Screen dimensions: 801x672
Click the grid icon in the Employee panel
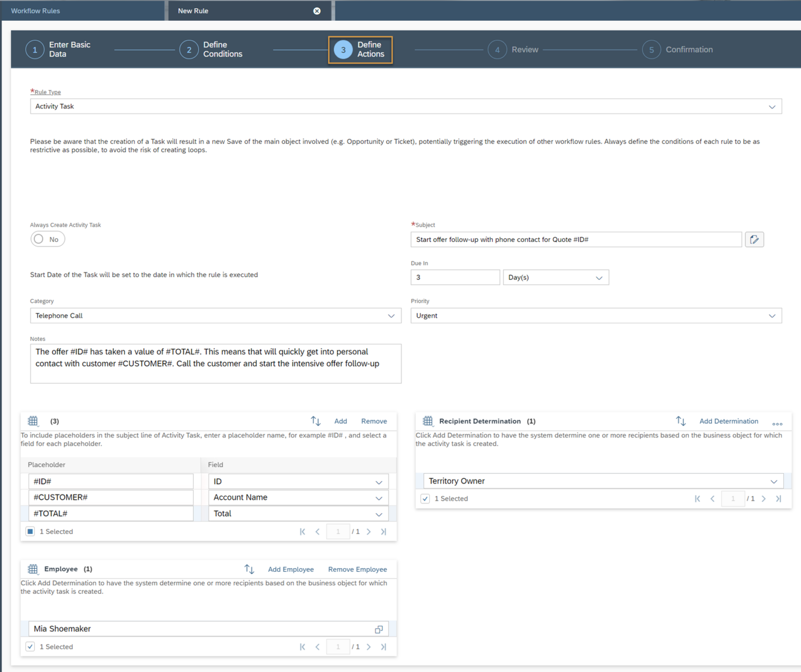33,569
